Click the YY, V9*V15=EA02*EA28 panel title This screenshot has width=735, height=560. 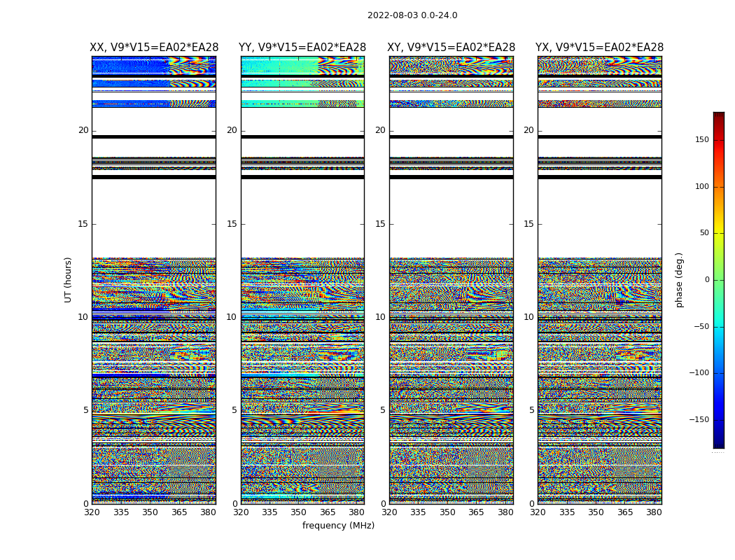pos(302,48)
